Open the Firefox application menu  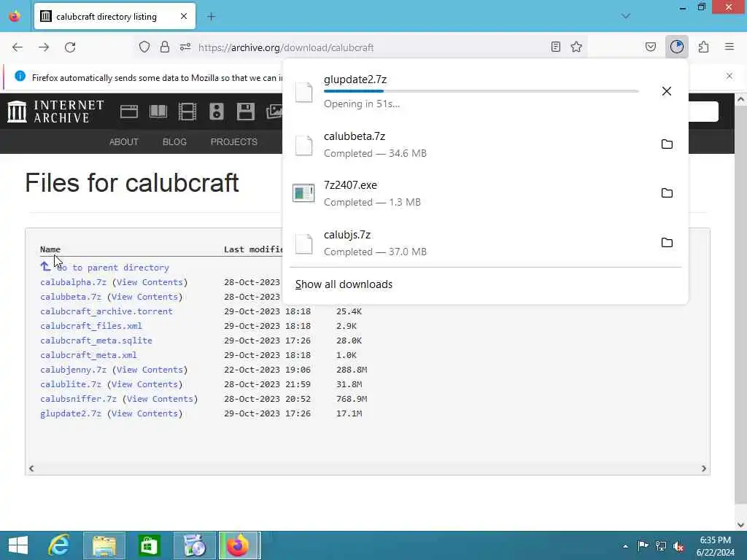729,47
